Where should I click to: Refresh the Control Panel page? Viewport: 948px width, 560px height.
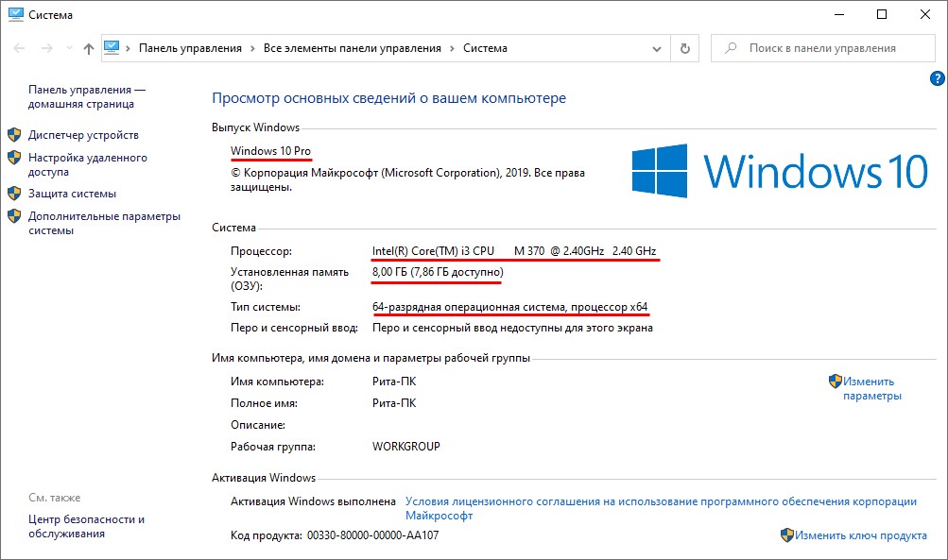(x=685, y=48)
